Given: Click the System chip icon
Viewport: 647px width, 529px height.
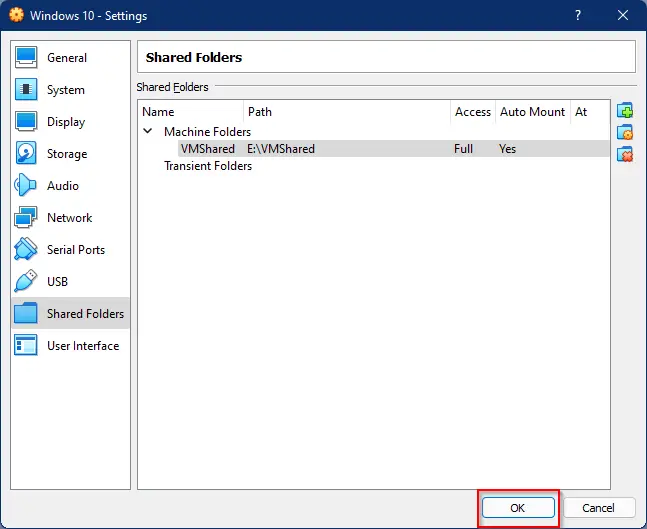Looking at the screenshot, I should click(26, 90).
